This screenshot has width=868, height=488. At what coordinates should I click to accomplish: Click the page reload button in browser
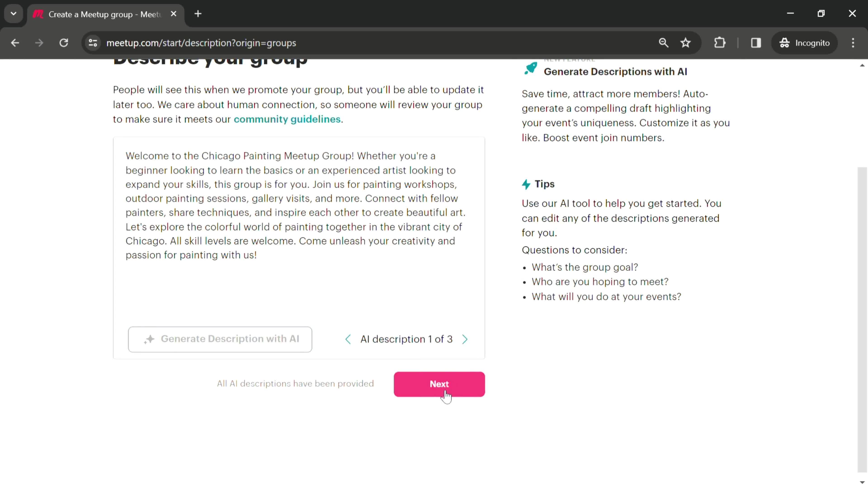(x=63, y=42)
